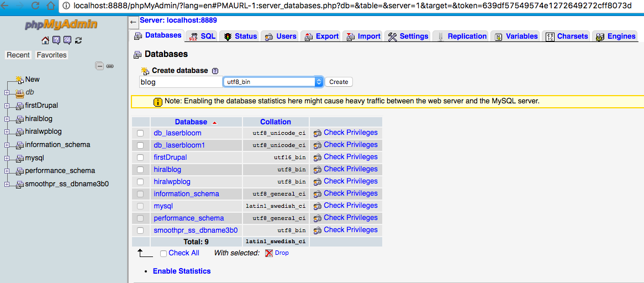Open the Import tab
The width and height of the screenshot is (644, 283).
pyautogui.click(x=363, y=36)
